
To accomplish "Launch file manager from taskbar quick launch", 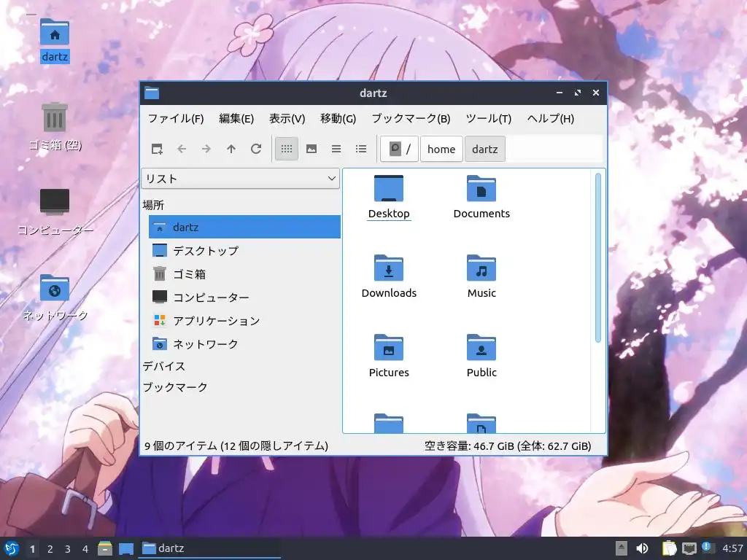I will (105, 548).
